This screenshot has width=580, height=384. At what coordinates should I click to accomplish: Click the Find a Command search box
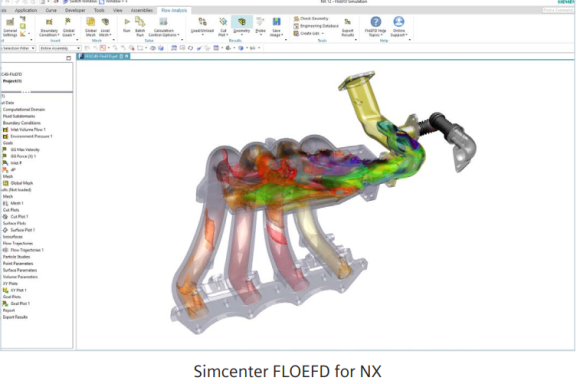tap(558, 10)
